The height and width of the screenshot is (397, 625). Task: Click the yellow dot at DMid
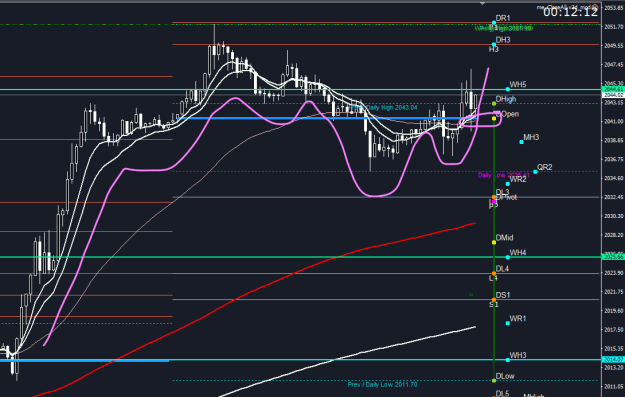494,242
